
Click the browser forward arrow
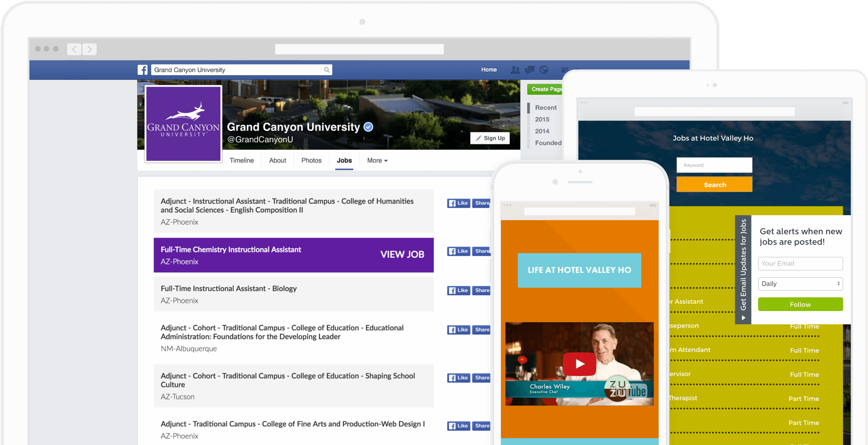[89, 49]
